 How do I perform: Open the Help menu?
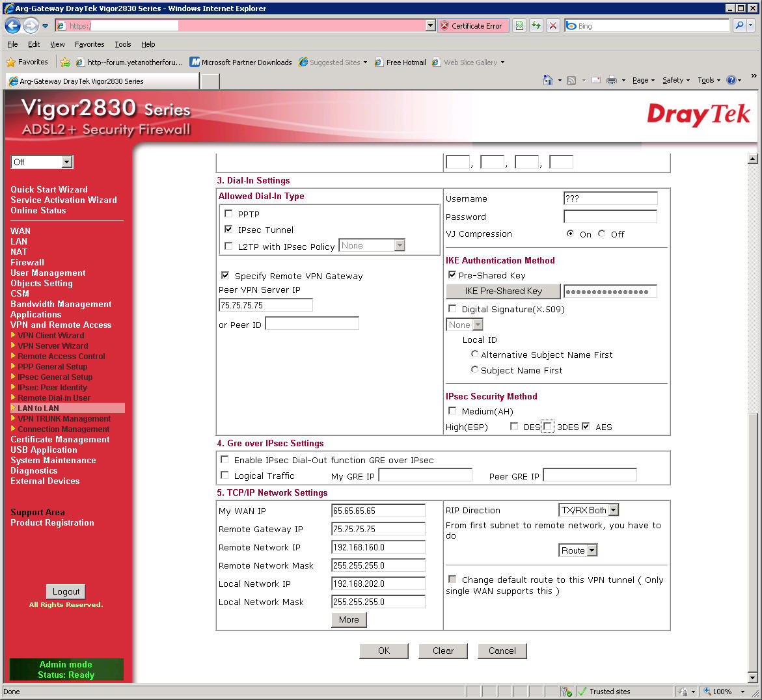148,44
